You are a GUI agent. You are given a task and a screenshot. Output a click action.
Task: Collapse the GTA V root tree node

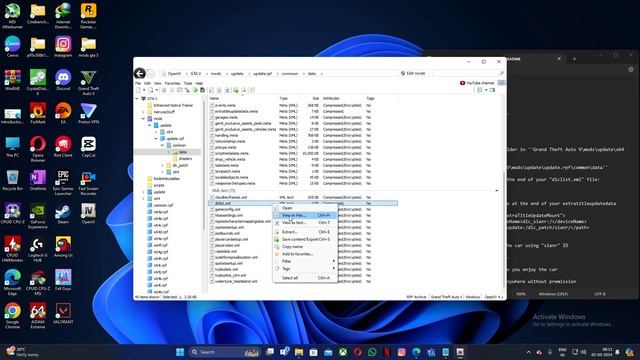[x=137, y=99]
